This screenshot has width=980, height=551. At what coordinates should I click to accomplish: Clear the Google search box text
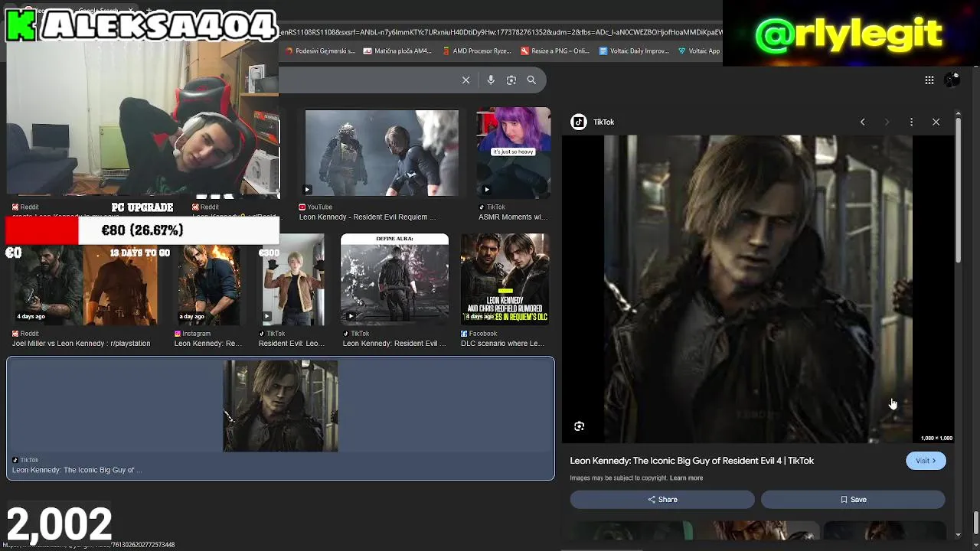click(x=465, y=80)
